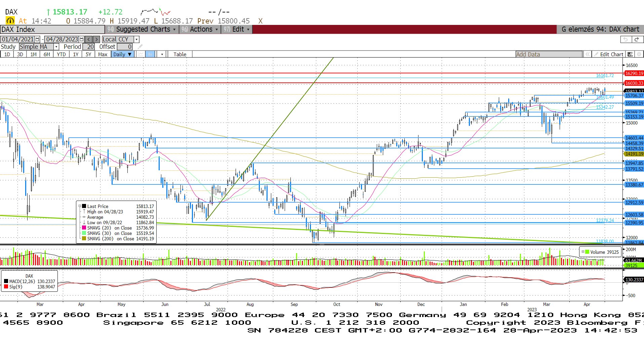Click the 12912.59 blue level label
This screenshot has height=349, width=644.
point(634,203)
